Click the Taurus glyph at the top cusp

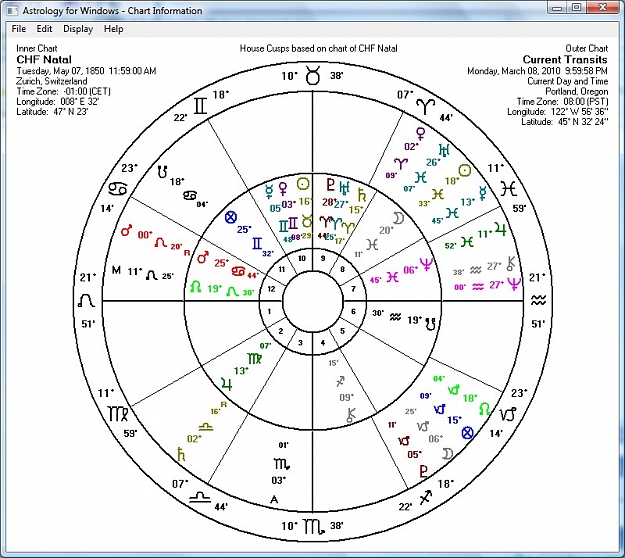point(313,75)
